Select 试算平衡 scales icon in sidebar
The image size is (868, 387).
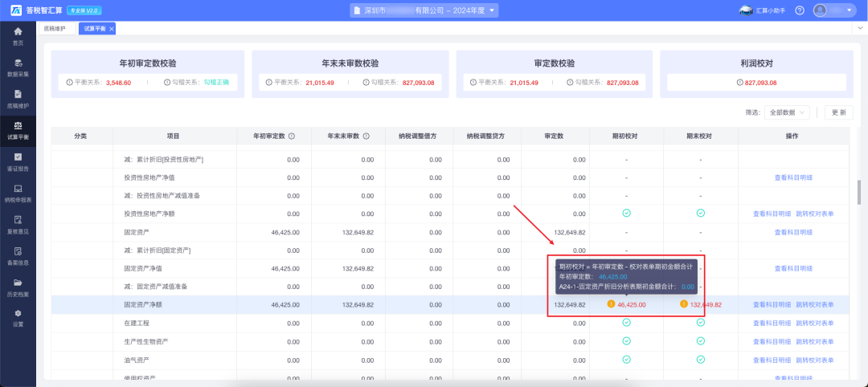(x=18, y=125)
